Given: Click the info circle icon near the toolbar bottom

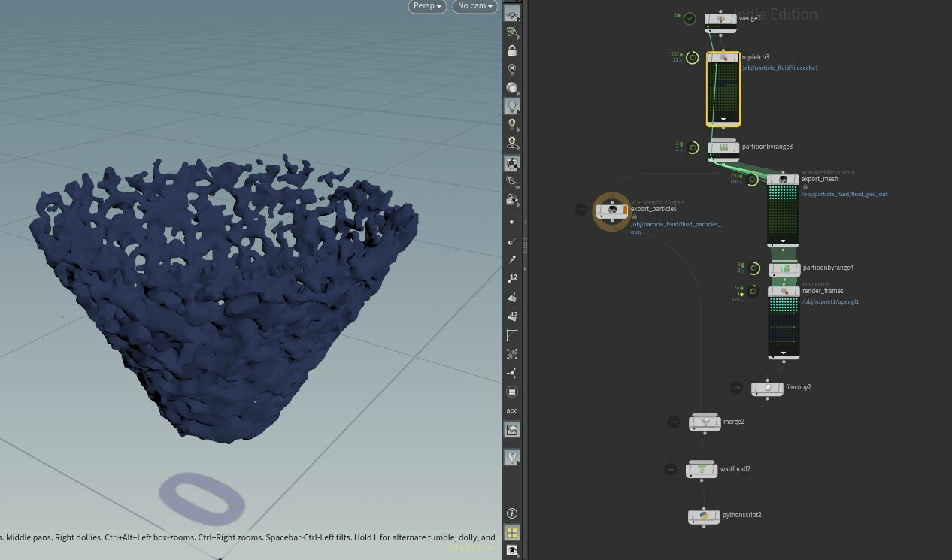Looking at the screenshot, I should [512, 513].
